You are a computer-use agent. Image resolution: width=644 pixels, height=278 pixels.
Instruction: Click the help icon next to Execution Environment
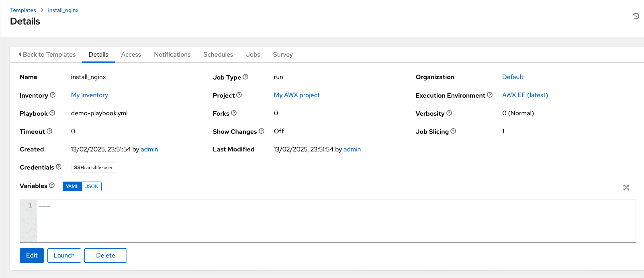490,95
